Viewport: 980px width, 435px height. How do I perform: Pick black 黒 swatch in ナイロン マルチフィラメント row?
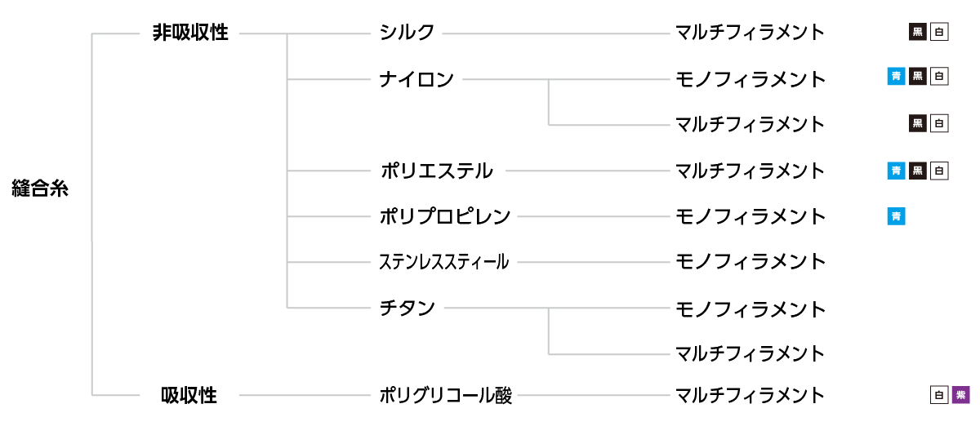(x=918, y=124)
